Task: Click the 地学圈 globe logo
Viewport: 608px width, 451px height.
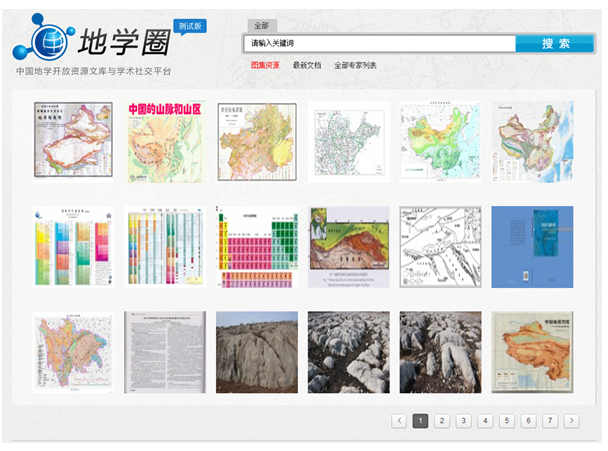Action: pos(44,40)
